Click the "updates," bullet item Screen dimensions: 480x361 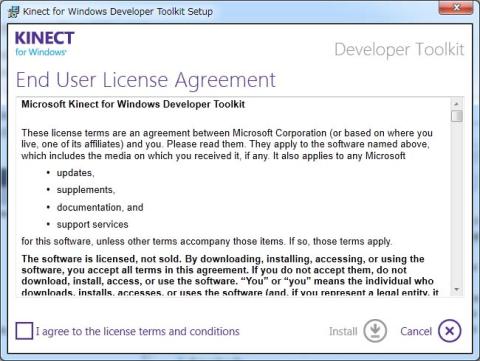click(76, 173)
